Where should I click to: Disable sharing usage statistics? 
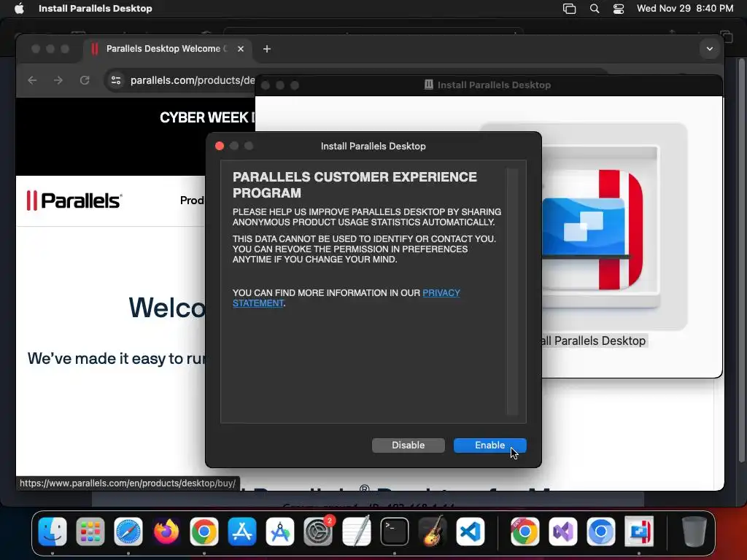coord(409,446)
